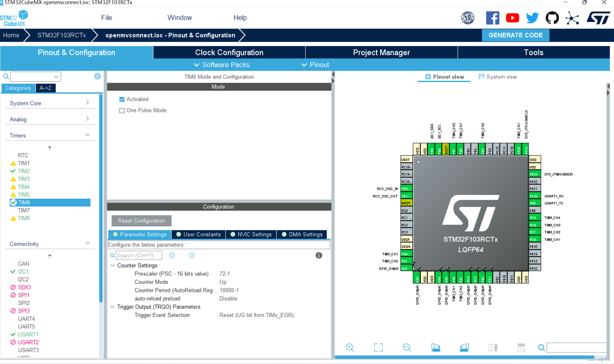Select USART1 in connectivity list
The width and height of the screenshot is (614, 364).
click(28, 334)
